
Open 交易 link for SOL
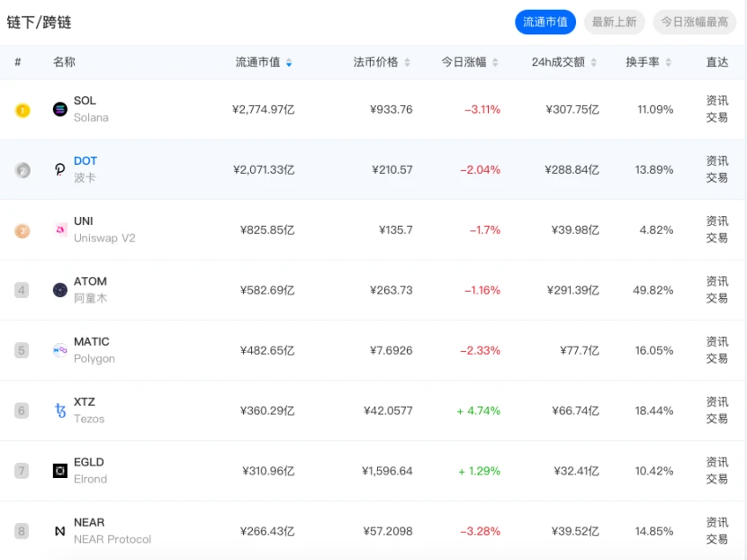[717, 117]
